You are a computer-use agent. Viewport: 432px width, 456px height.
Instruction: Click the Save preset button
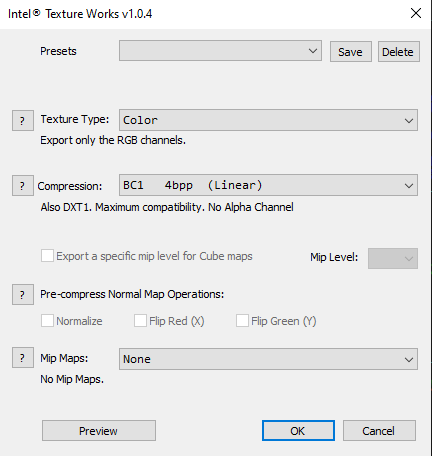tap(351, 52)
